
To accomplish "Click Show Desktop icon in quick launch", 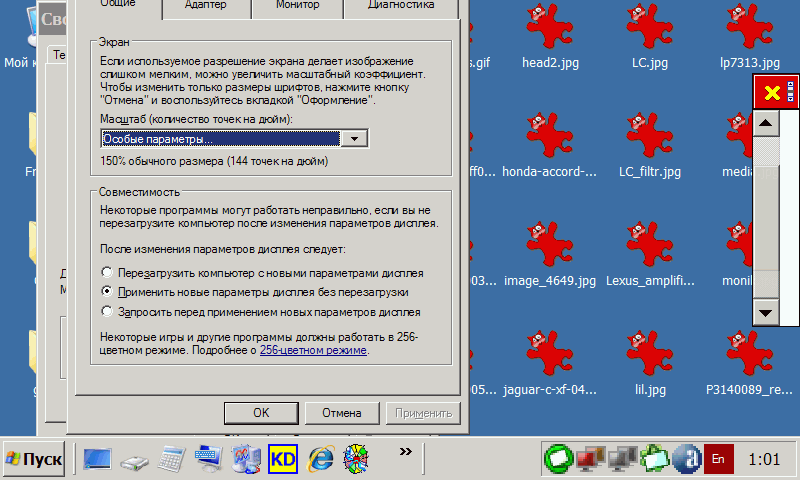I will tap(98, 458).
